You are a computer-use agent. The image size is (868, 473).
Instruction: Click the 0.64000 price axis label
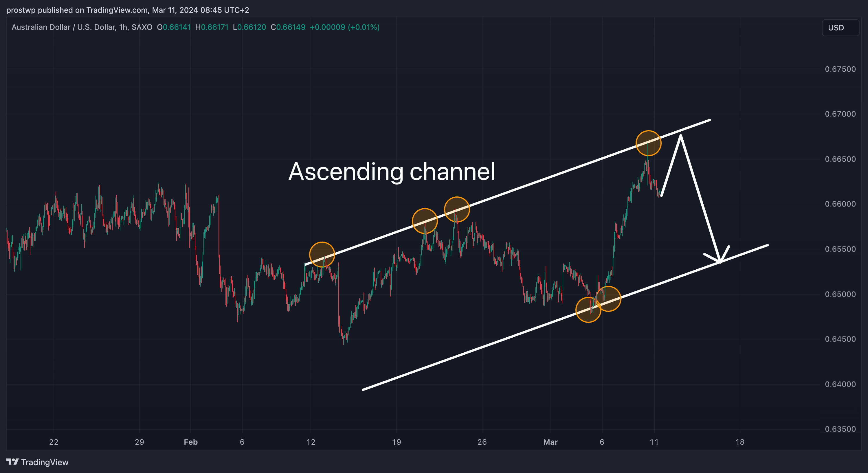pos(840,384)
